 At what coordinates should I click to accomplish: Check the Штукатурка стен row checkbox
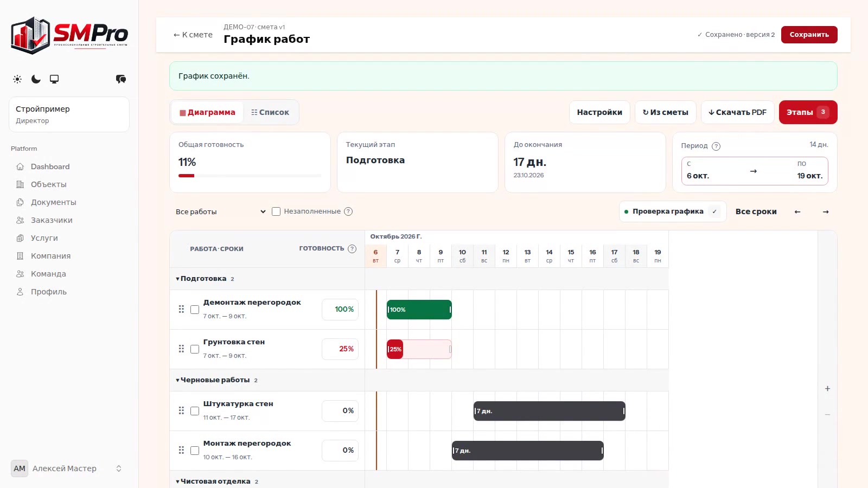coord(195,411)
